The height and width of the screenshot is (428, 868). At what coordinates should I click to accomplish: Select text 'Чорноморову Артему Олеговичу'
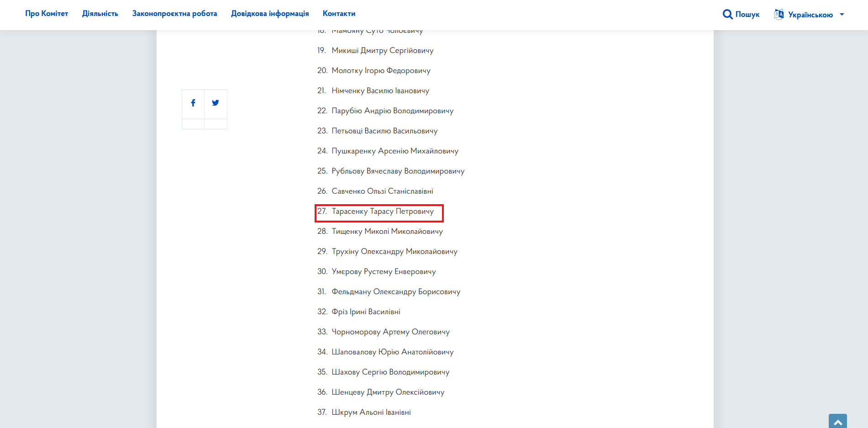pos(391,332)
